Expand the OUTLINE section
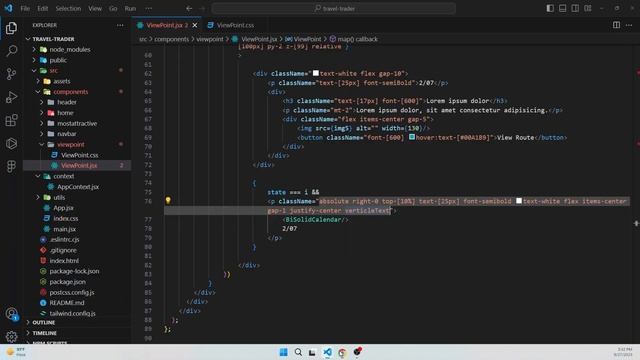Viewport: 640px width, 360px height. (x=43, y=322)
